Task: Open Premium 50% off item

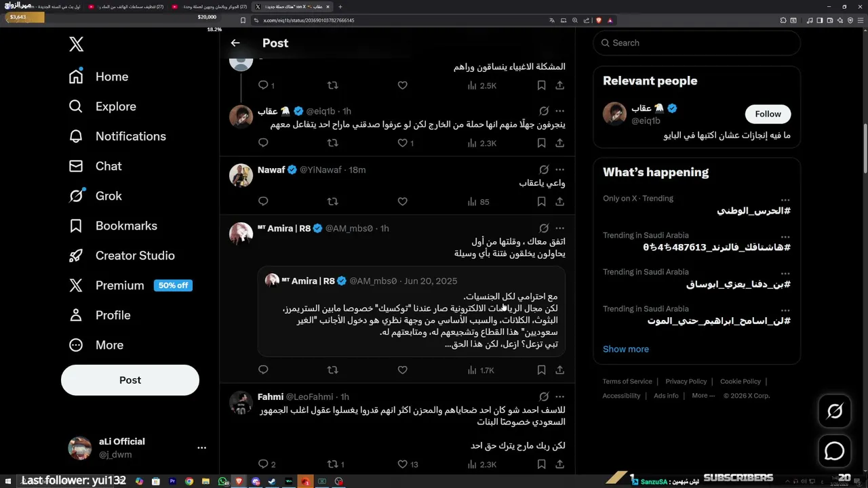Action: (x=130, y=285)
